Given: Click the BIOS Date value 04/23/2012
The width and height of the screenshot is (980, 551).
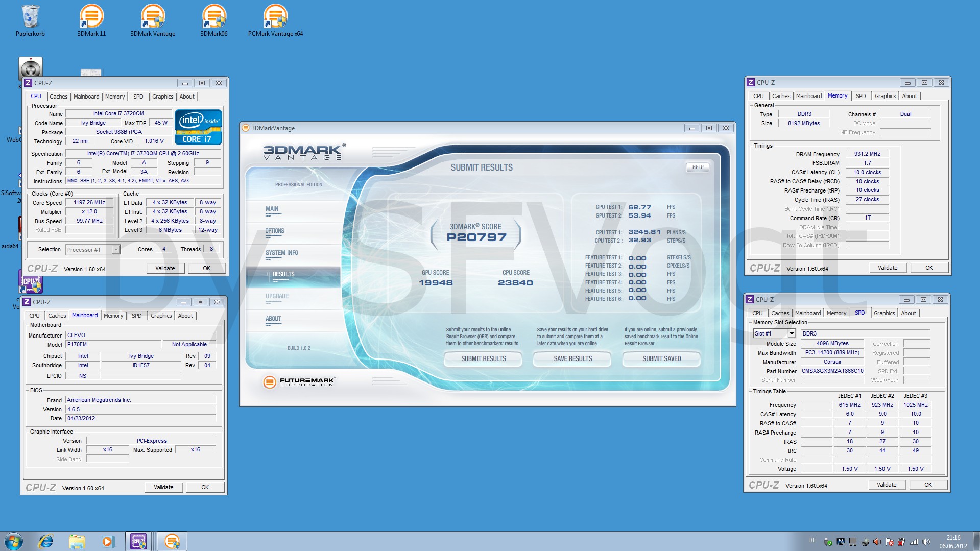Looking at the screenshot, I should [x=141, y=418].
